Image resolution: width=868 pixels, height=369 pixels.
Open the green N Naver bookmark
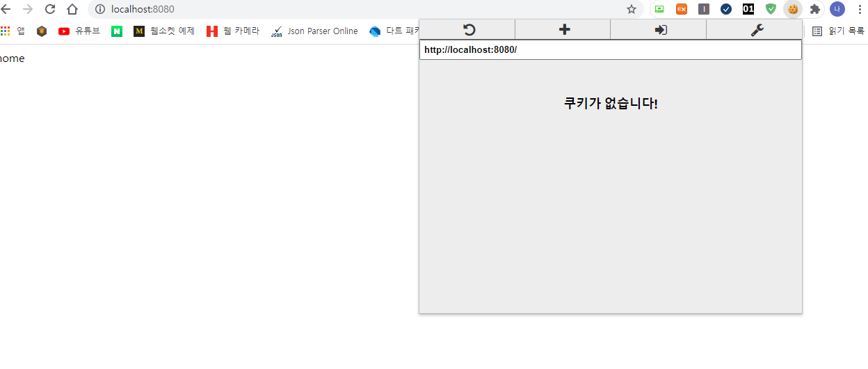(x=117, y=31)
